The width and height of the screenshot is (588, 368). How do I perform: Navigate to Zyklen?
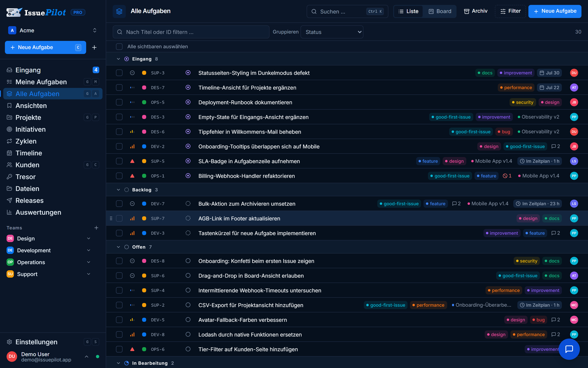click(53, 141)
